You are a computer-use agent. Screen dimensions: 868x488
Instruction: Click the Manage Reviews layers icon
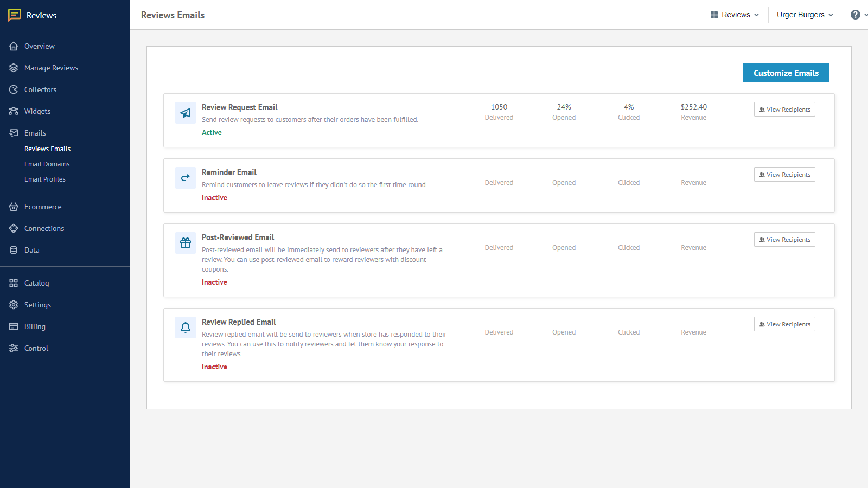tap(14, 68)
